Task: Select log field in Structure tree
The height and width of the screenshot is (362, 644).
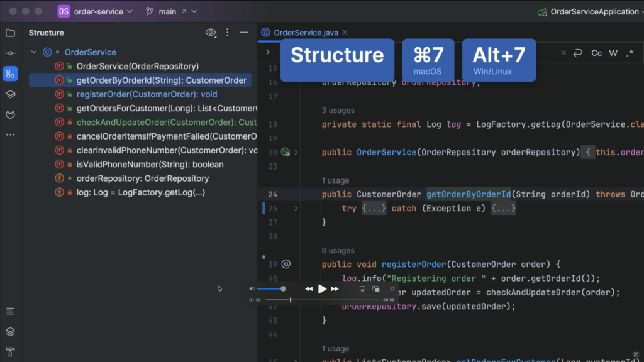Action: point(140,192)
